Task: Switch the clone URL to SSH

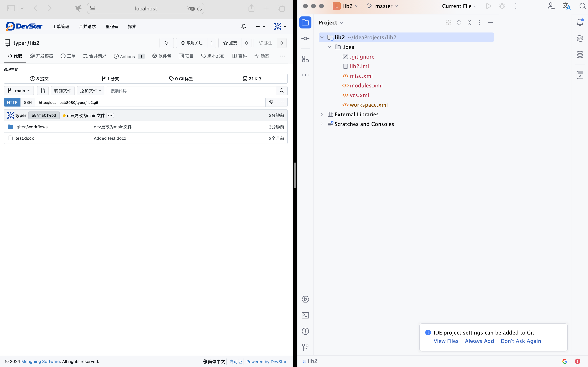Action: point(28,102)
